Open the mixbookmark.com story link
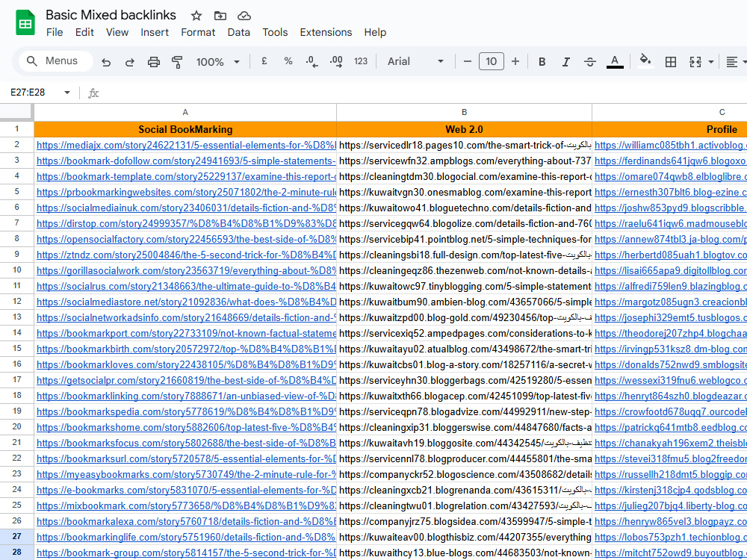747x560 pixels. (186, 505)
